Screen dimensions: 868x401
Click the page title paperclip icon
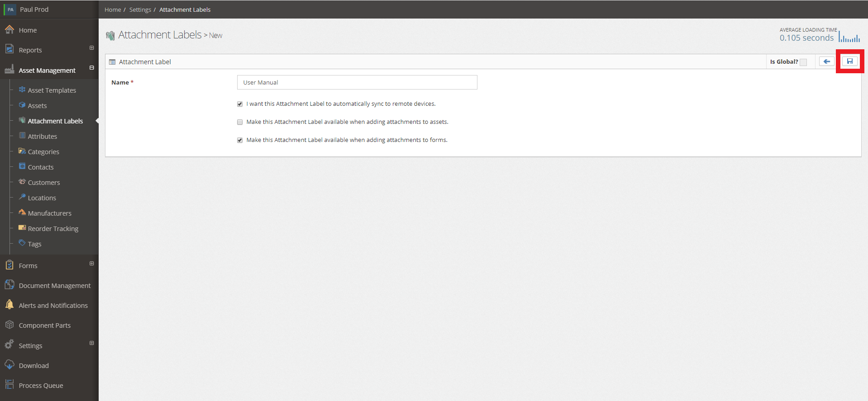110,36
